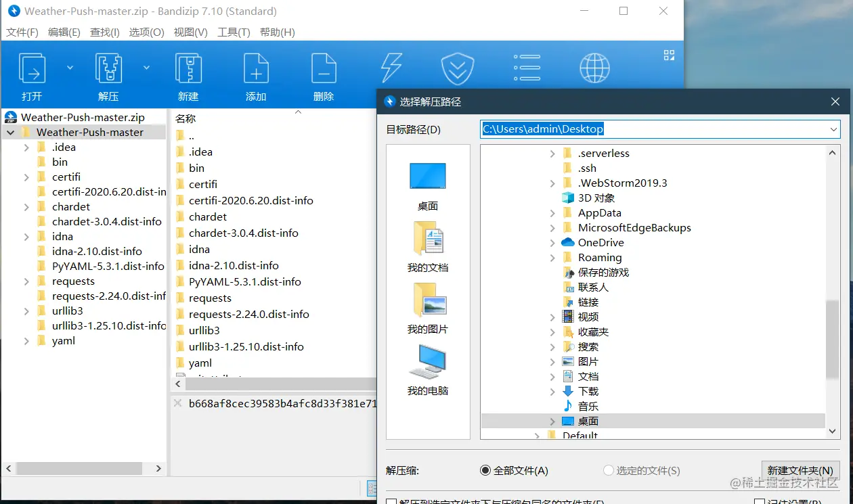Expand the 桌面 node in folder tree
This screenshot has height=504, width=853.
[x=552, y=421]
